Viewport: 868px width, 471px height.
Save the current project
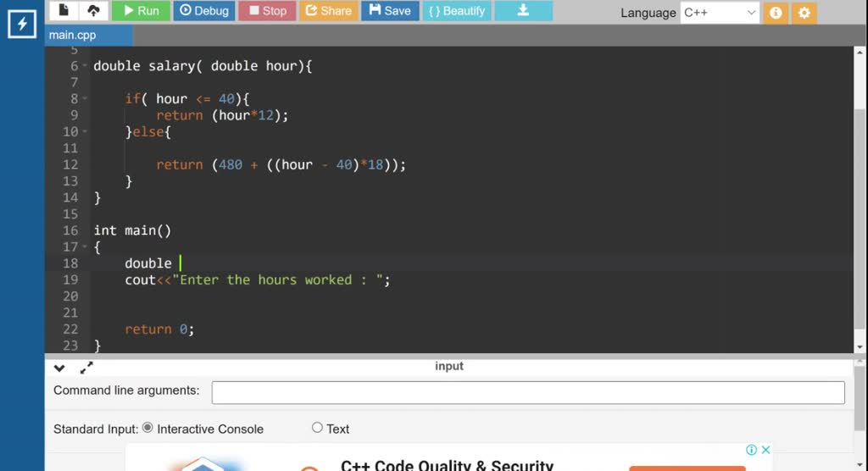(x=390, y=10)
